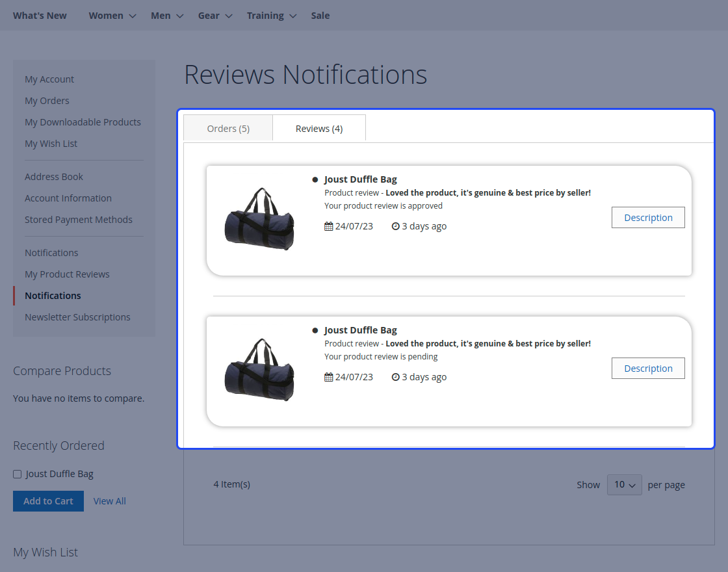Click Joust Duffle Bag in Recently Ordered
Image resolution: width=728 pixels, height=572 pixels.
pyautogui.click(x=59, y=474)
